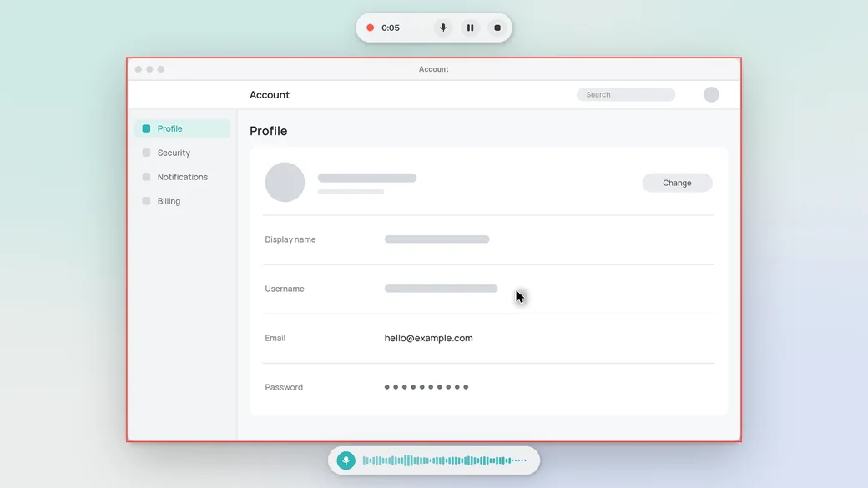The width and height of the screenshot is (868, 488).
Task: Toggle microphone in recording toolbar
Action: tap(443, 28)
